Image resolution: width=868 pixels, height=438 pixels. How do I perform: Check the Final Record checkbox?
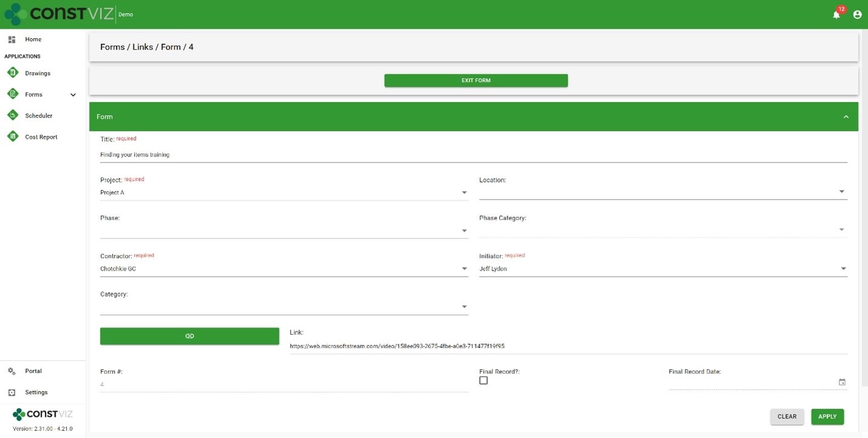click(483, 380)
